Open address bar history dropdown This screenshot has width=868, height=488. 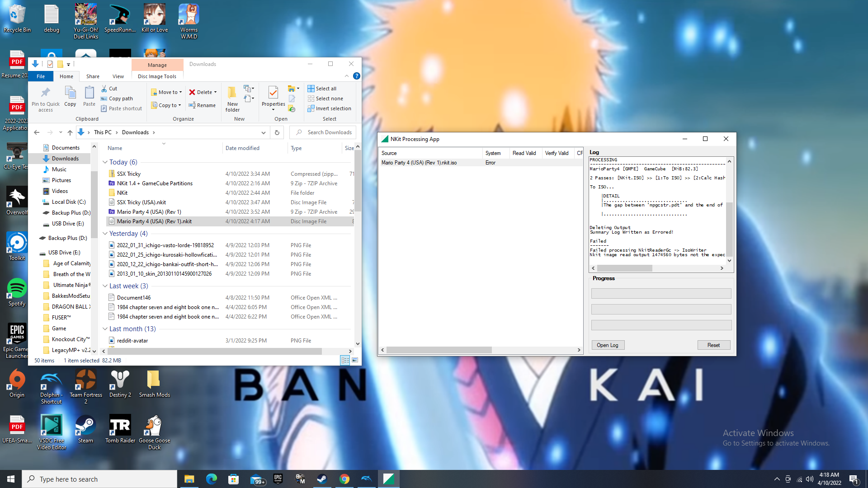pos(263,132)
